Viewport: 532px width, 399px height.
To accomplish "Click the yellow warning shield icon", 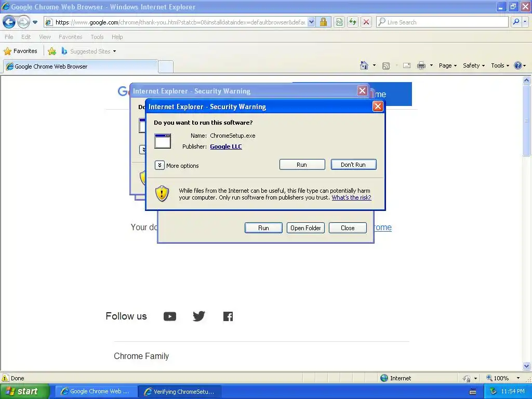I will coord(162,194).
